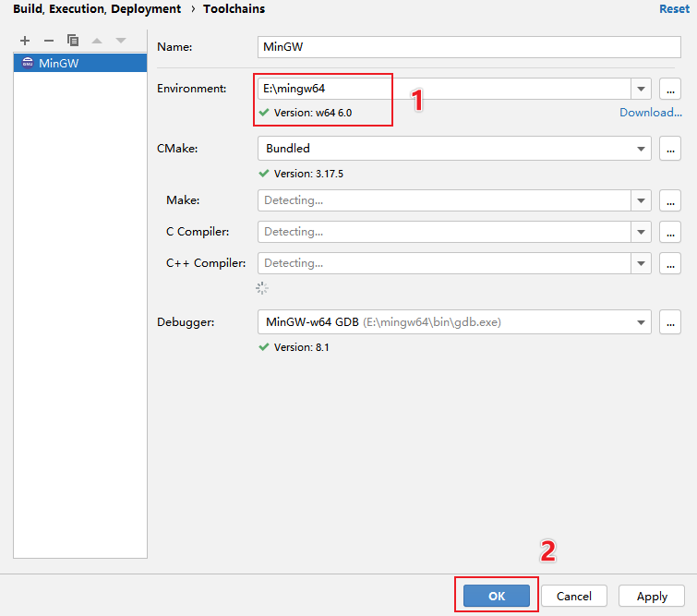Browse for C Compiler using ellipsis button
The height and width of the screenshot is (616, 697).
[670, 232]
